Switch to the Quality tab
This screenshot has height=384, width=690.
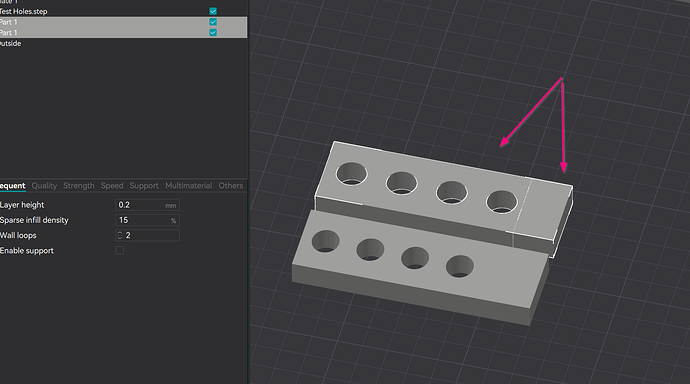pos(44,186)
